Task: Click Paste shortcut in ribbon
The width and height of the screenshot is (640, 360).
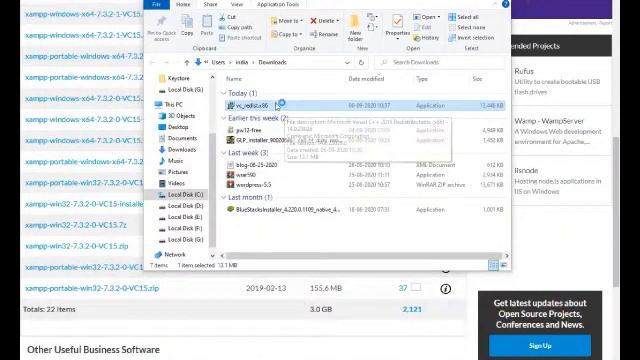Action: coord(240,38)
